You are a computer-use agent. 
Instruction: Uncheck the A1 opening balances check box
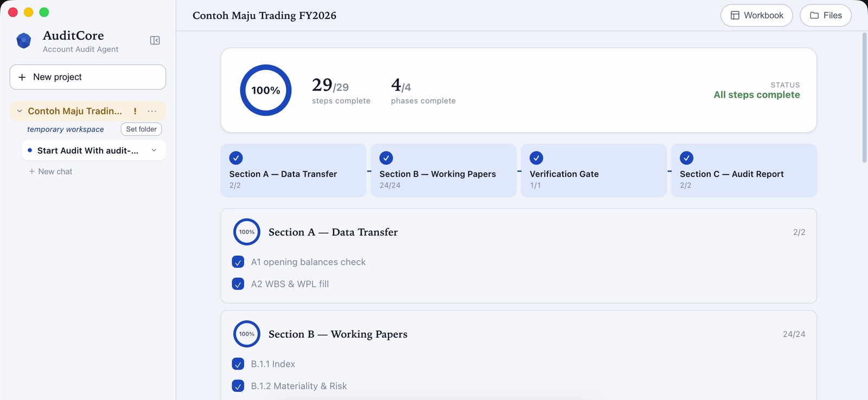(x=238, y=262)
